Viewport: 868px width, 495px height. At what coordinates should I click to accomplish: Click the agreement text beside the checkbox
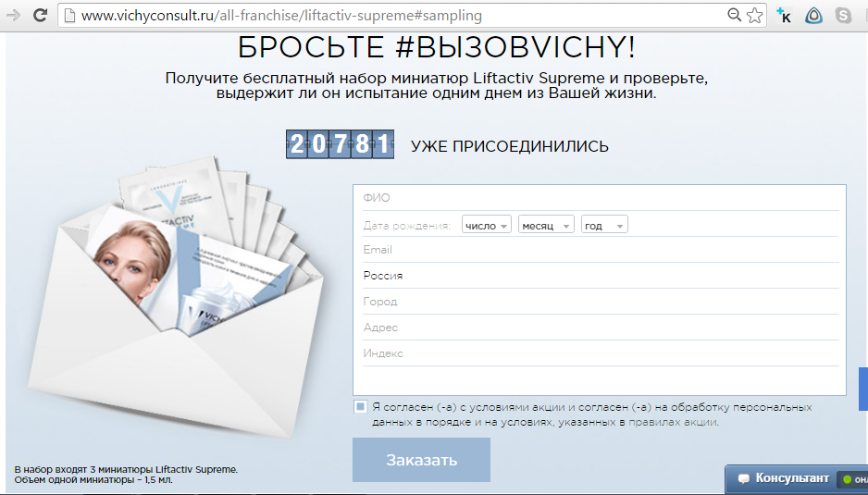pyautogui.click(x=591, y=415)
